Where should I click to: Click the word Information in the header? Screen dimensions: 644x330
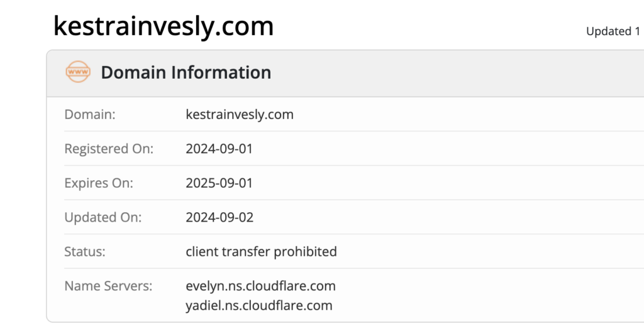[x=221, y=72]
